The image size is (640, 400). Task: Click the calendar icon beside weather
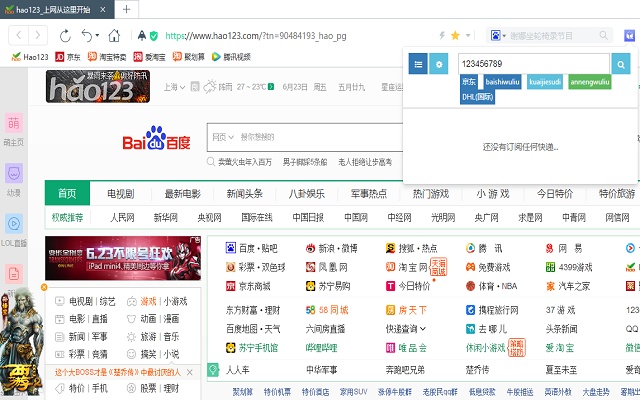195,87
